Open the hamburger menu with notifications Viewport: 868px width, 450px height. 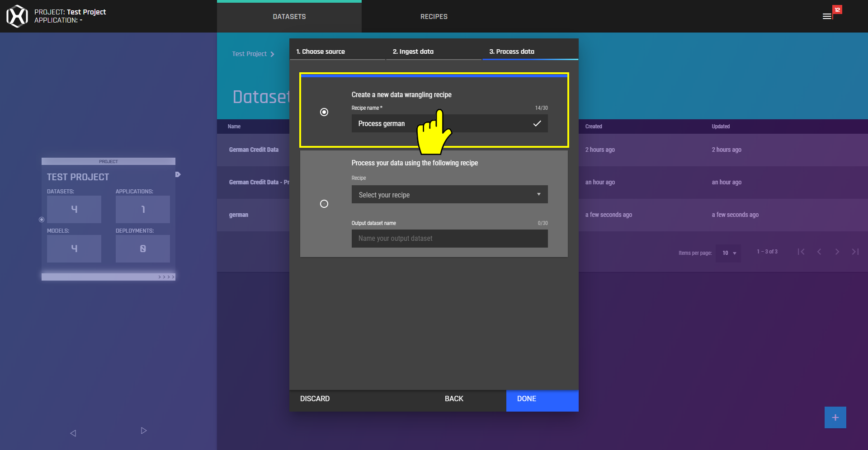click(827, 16)
